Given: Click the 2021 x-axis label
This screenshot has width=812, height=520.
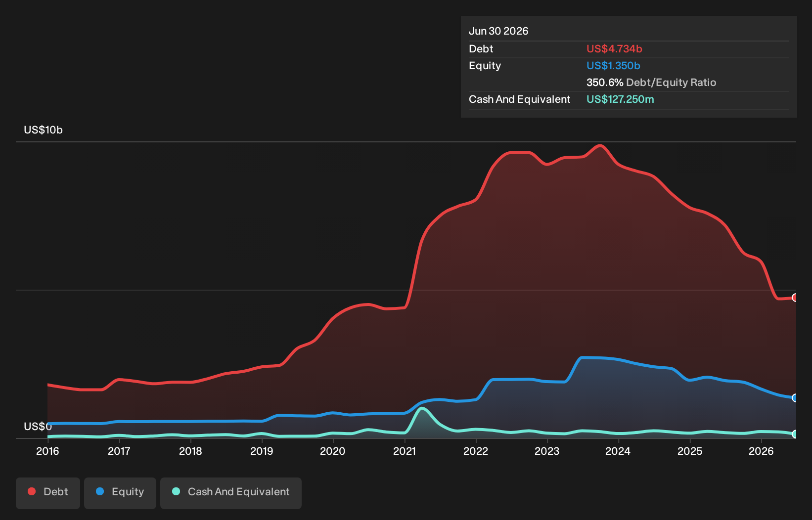Looking at the screenshot, I should point(405,451).
